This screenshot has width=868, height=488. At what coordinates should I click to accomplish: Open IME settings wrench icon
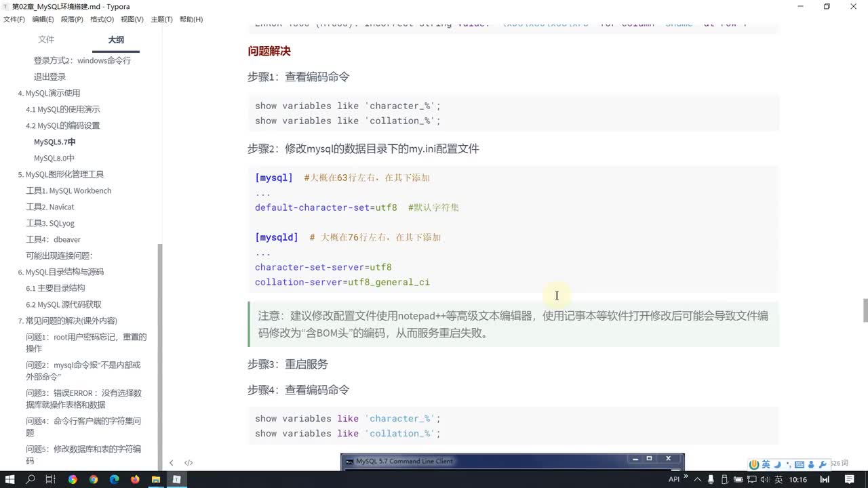tap(823, 464)
